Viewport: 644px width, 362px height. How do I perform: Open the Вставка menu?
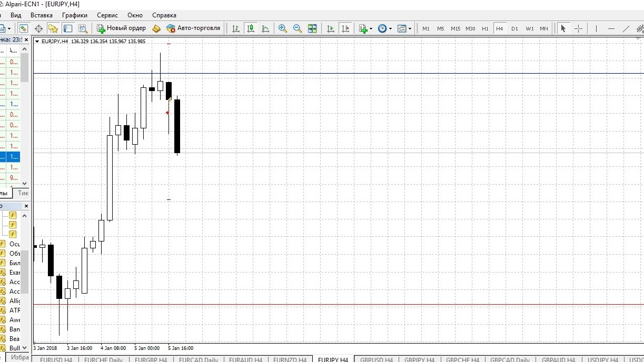coord(42,15)
